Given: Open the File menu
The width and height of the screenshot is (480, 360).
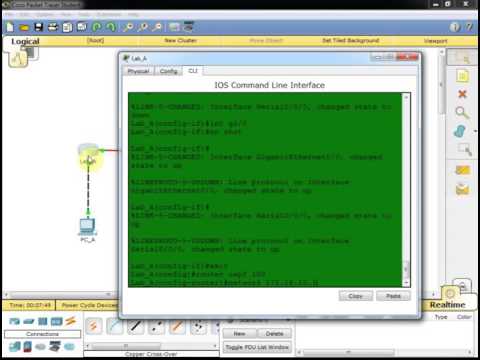Looking at the screenshot, I should click(9, 15).
